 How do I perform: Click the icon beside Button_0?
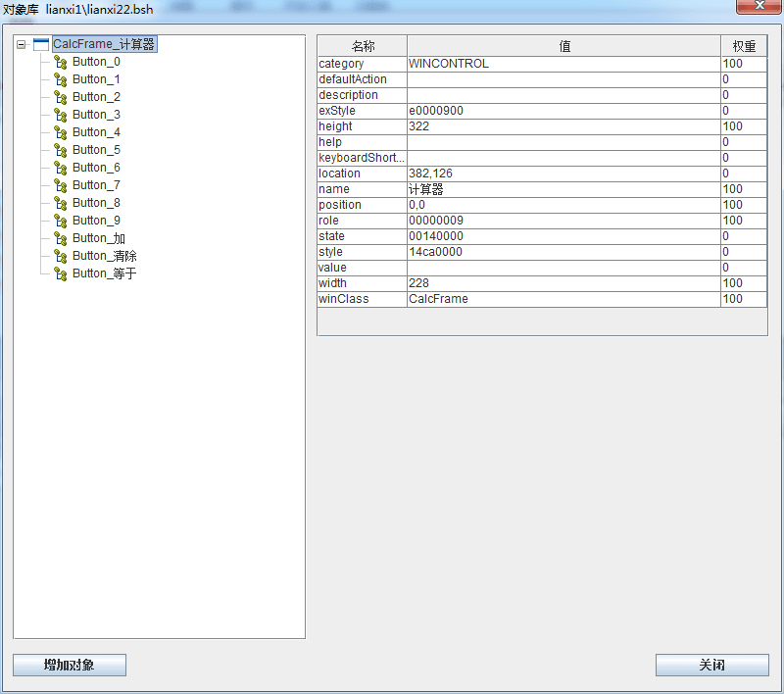click(60, 62)
